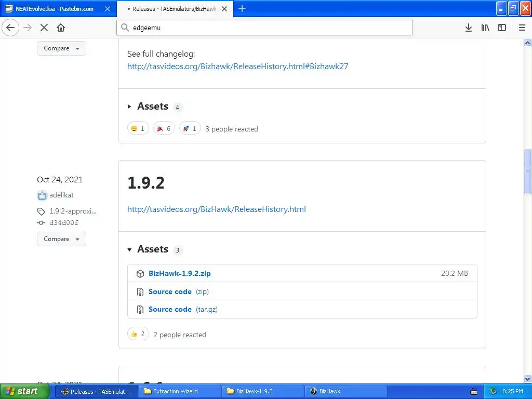The width and height of the screenshot is (532, 399).
Task: Switch to Extraction Wizard taskbar window
Action: tap(179, 391)
